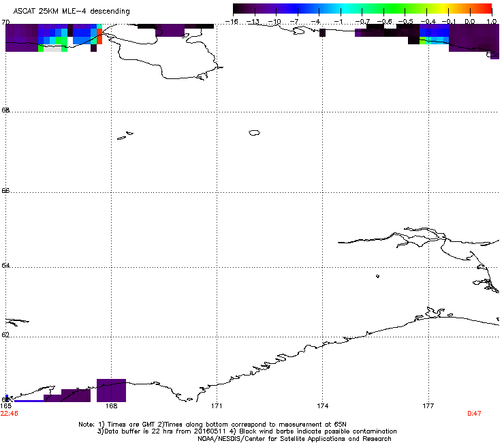Viewport: 504px width, 443px height.
Task: Click the red time label '22:46'
Action: [x=10, y=414]
